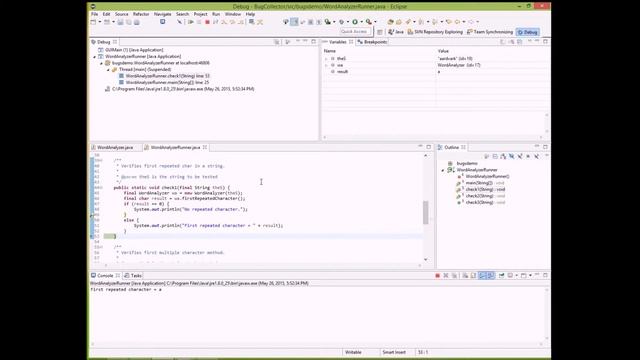Click the green Run As button icon

tap(355, 22)
